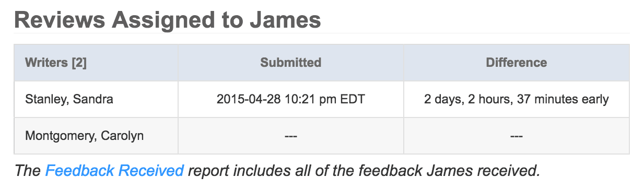The image size is (644, 189).
Task: Select the Difference column header
Action: tap(517, 63)
